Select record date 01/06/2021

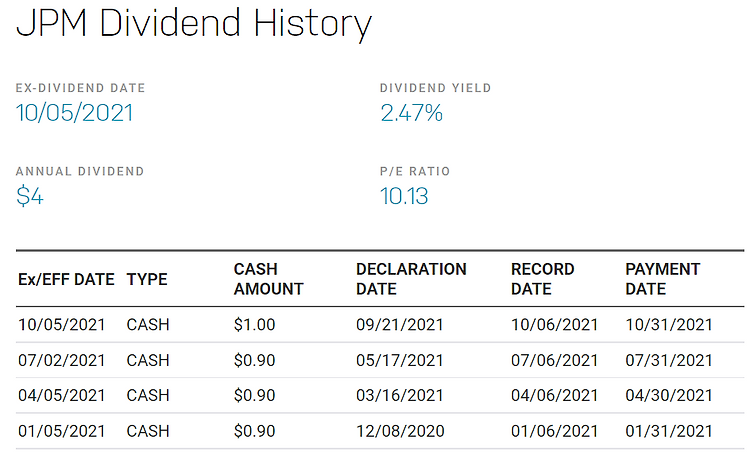tap(554, 431)
